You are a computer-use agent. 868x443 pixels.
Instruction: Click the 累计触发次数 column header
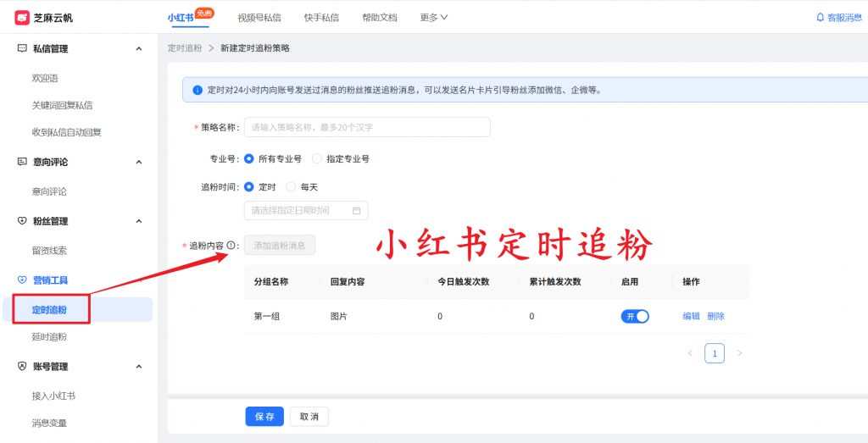[x=555, y=281]
